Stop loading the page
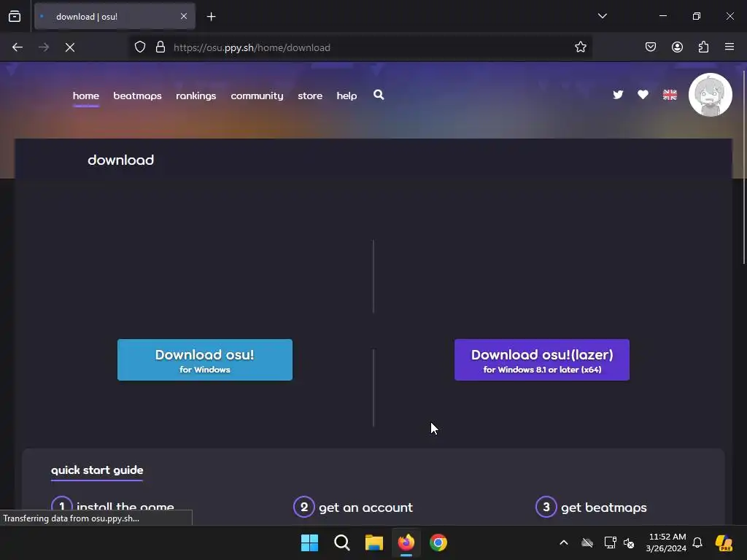Viewport: 747px width, 560px height. pos(70,47)
